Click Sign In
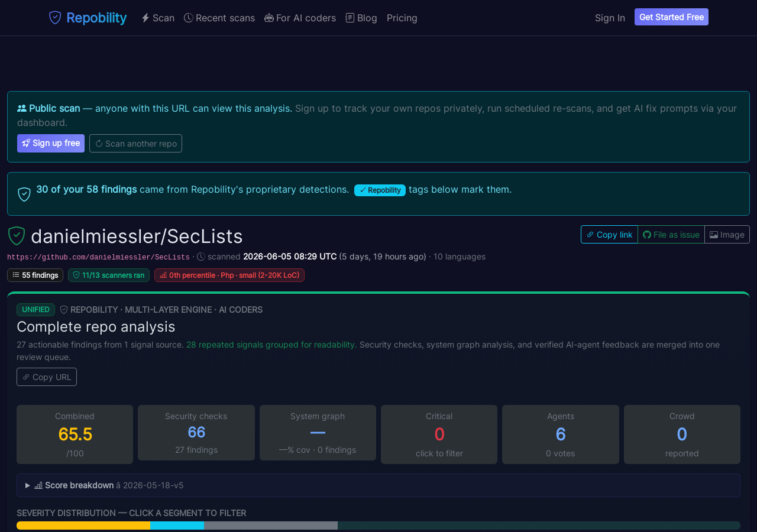Viewport: 757px width, 532px height. (x=610, y=18)
